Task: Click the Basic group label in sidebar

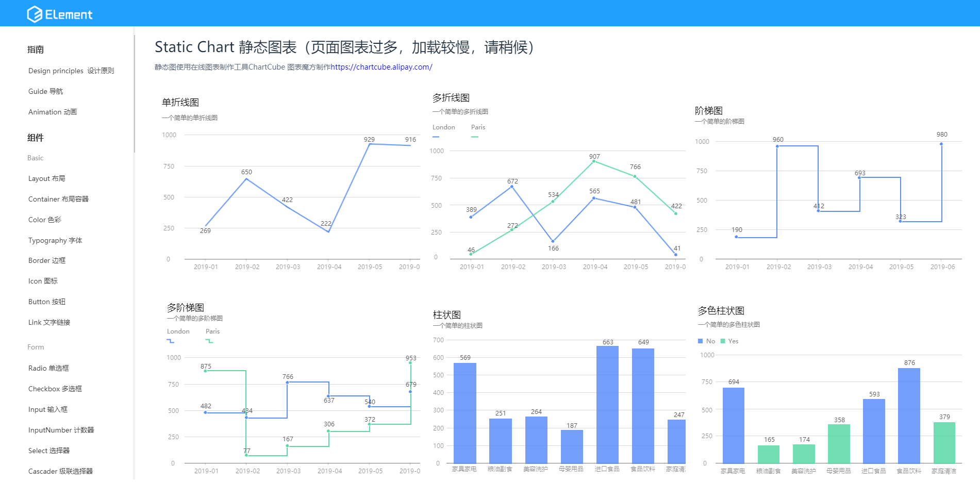Action: pos(35,158)
